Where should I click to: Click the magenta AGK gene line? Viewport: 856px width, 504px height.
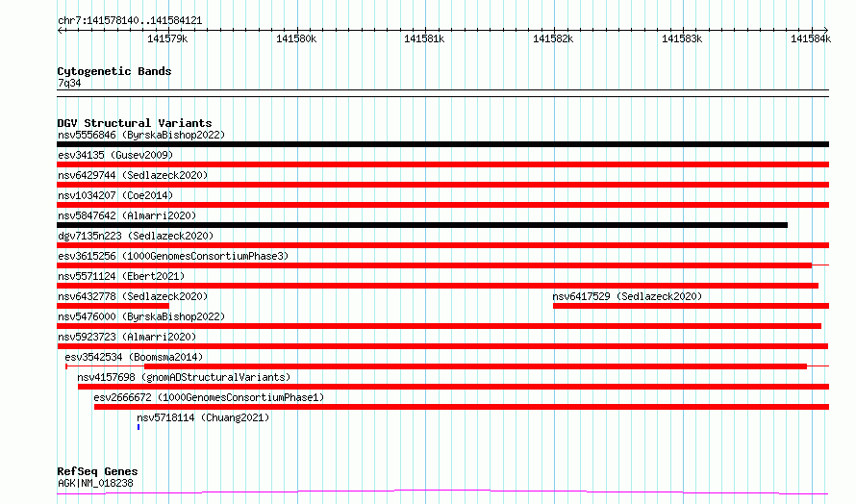click(442, 492)
